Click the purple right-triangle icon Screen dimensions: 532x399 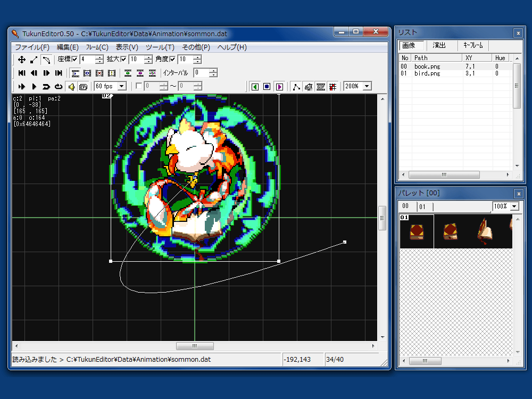279,87
